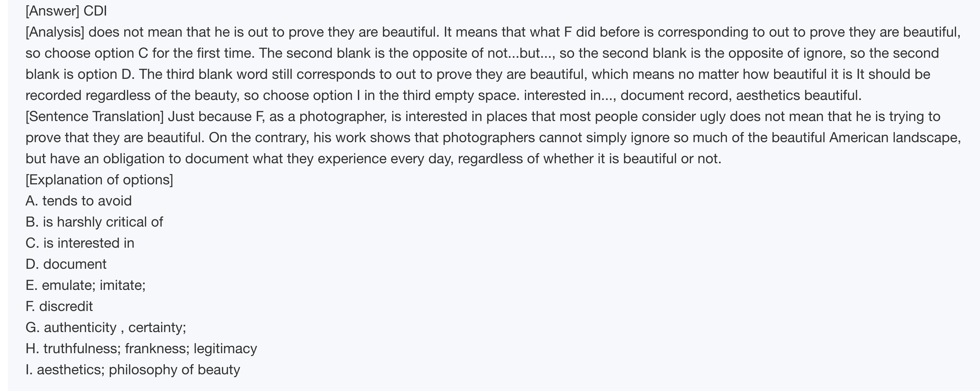980x391 pixels.
Task: Select option D "document"
Action: coord(66,264)
